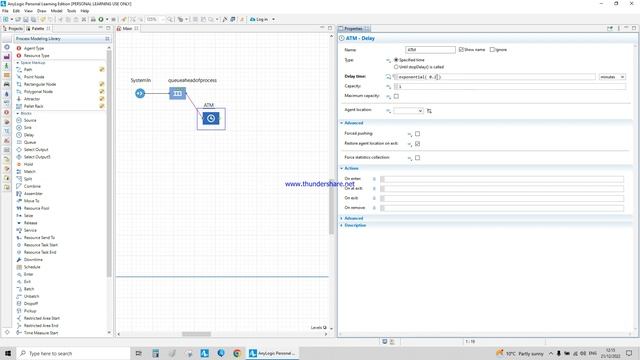The height and width of the screenshot is (360, 640).
Task: Click the ATM delay block on canvas
Action: [x=211, y=118]
